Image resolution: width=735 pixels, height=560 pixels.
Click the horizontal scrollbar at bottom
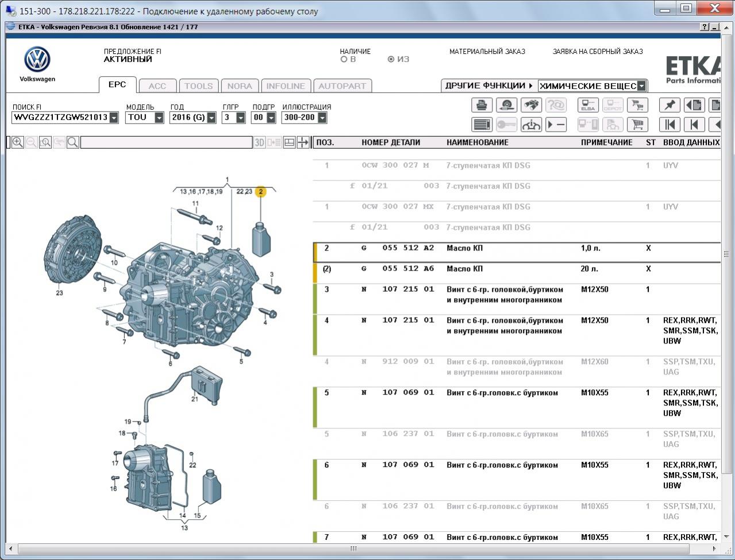353,549
